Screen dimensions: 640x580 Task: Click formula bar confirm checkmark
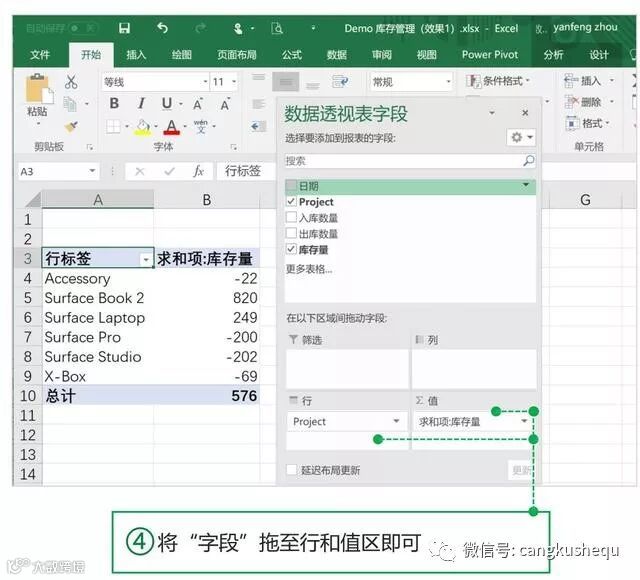tap(169, 171)
